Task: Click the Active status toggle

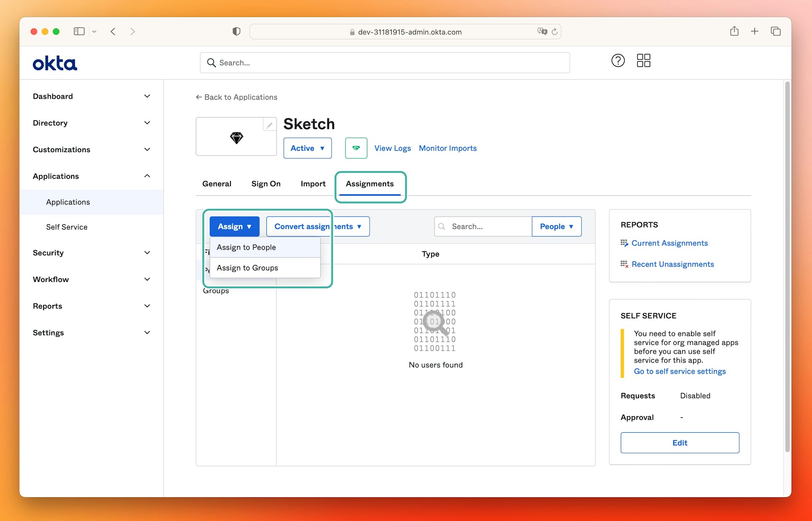Action: point(307,148)
